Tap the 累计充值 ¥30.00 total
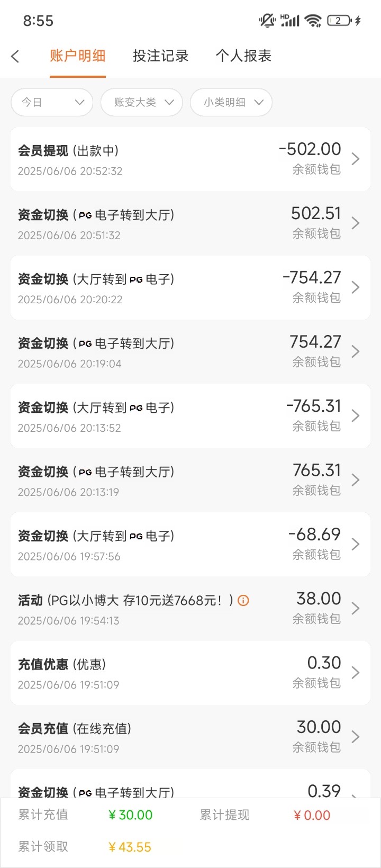The height and width of the screenshot is (868, 381). 130,815
